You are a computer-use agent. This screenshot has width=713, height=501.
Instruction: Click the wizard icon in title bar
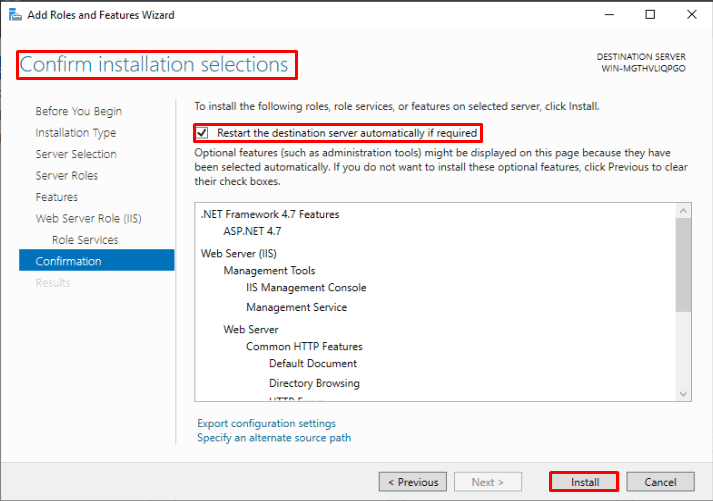[13, 15]
